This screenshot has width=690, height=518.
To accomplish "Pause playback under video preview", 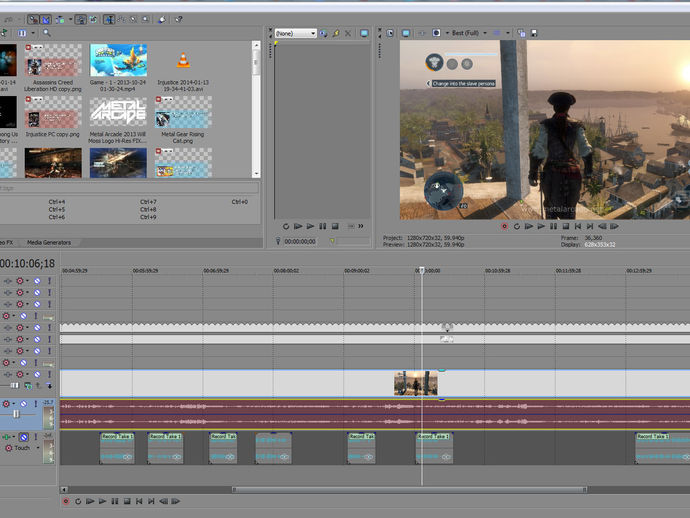I will pos(553,226).
